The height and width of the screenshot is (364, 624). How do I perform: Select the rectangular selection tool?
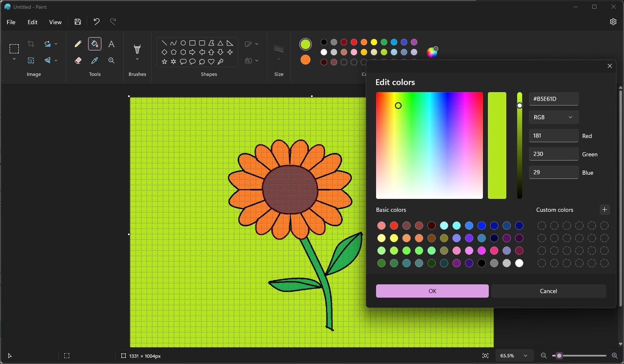pos(14,49)
